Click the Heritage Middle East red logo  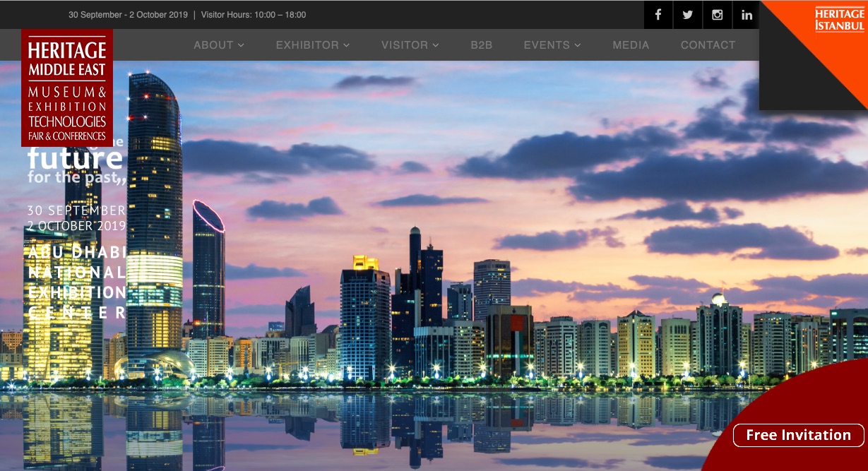(67, 88)
